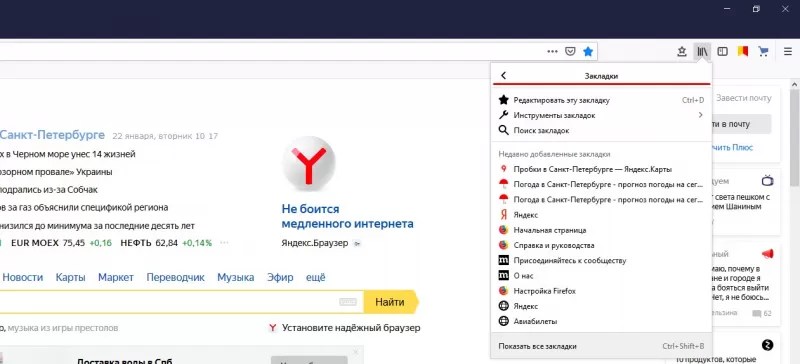
Task: Open the Авиабилеты bookmark
Action: 601,322
